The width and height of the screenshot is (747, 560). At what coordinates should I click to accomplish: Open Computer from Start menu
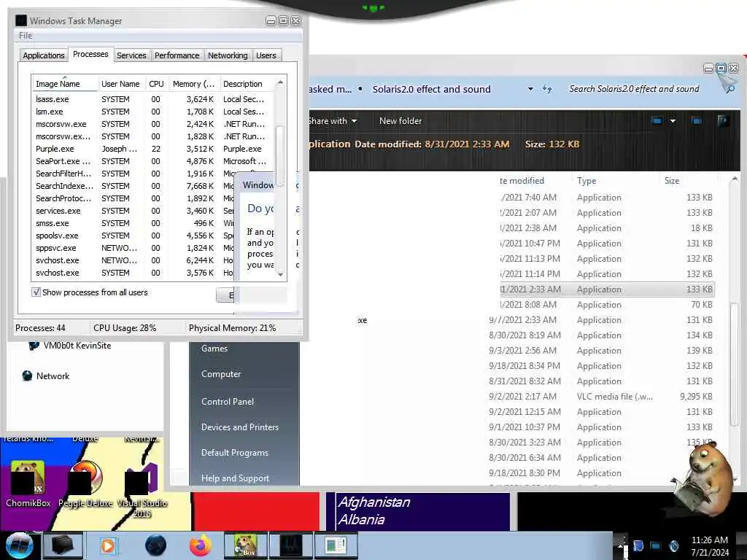pyautogui.click(x=221, y=374)
